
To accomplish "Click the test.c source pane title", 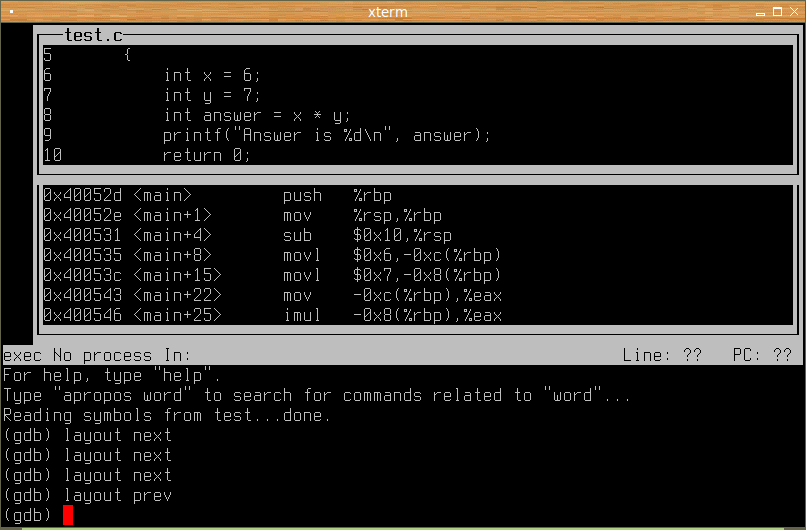I will coord(94,35).
